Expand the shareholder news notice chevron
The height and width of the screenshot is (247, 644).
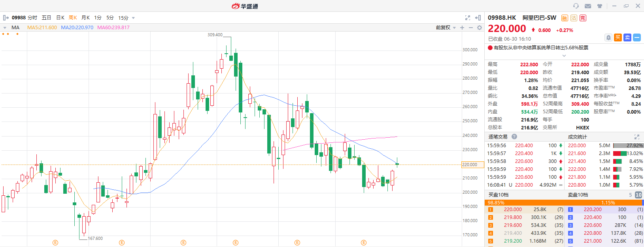coord(564,56)
